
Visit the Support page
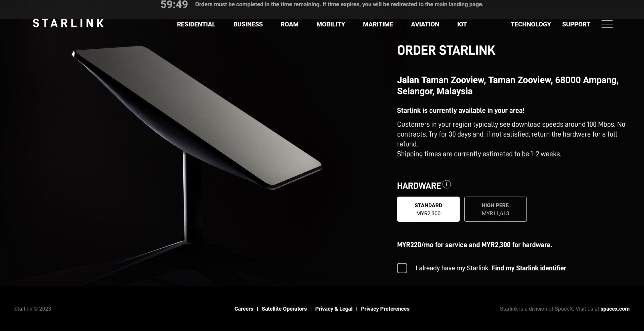[x=576, y=24]
